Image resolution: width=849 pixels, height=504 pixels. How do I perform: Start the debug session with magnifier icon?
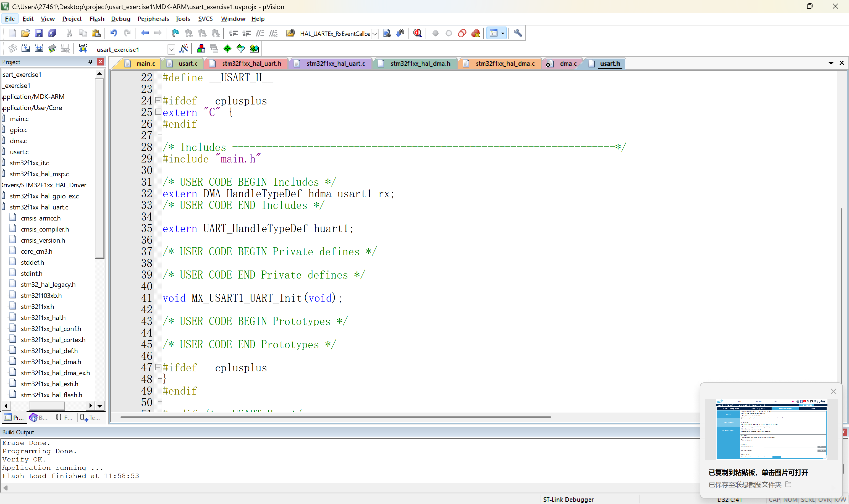417,33
